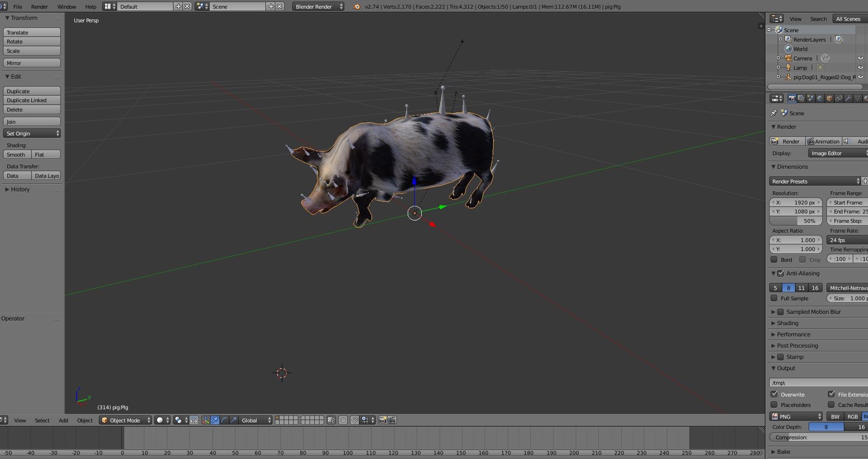Toggle visibility of Lamp in outliner

[x=861, y=67]
